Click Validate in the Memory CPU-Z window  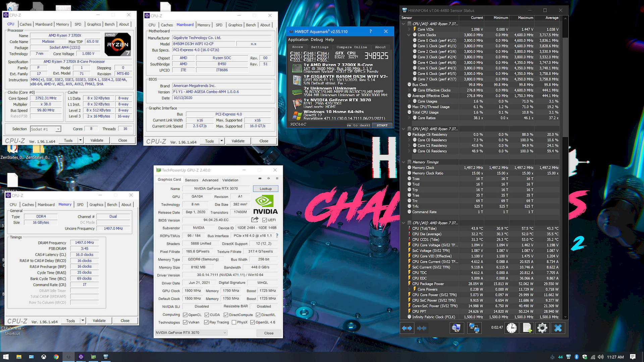[x=99, y=321]
